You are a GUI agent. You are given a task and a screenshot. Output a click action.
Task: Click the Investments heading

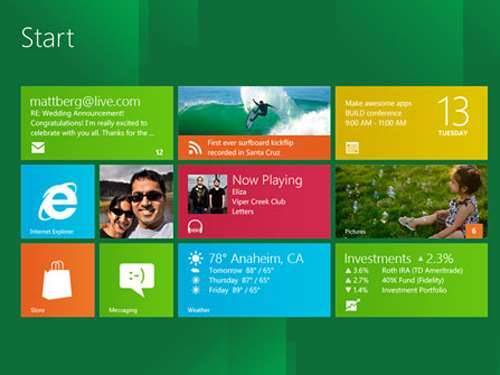coord(377,259)
